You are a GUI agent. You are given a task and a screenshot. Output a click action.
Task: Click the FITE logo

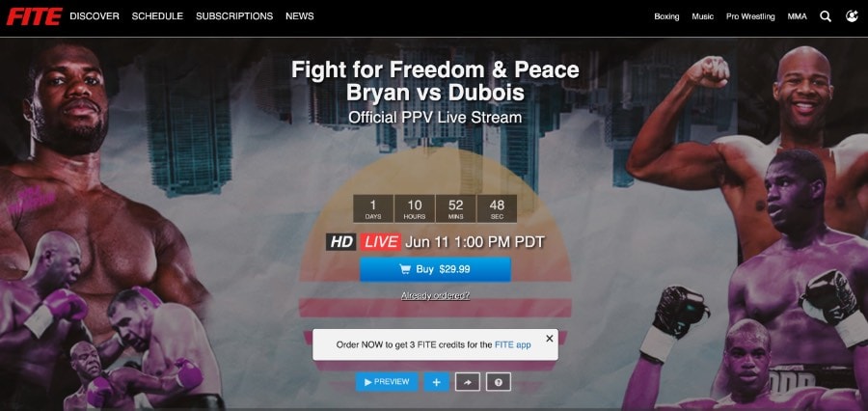point(34,16)
